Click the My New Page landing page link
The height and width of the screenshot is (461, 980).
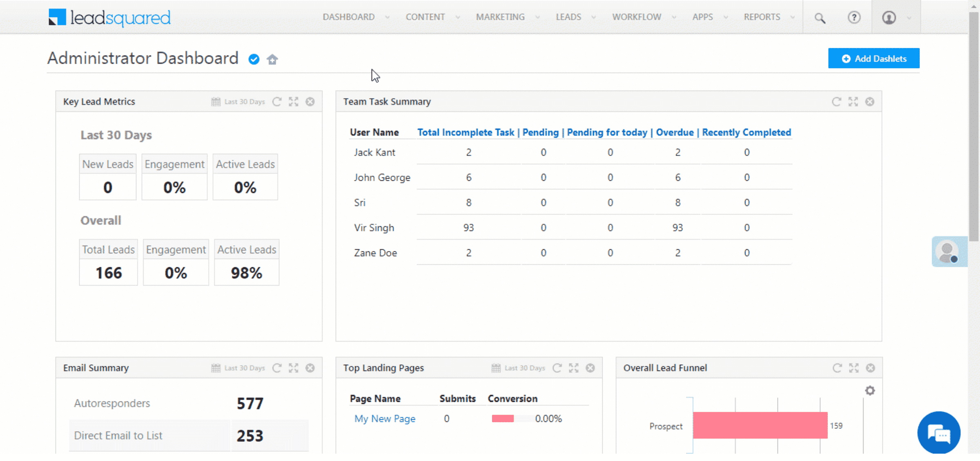click(x=384, y=419)
